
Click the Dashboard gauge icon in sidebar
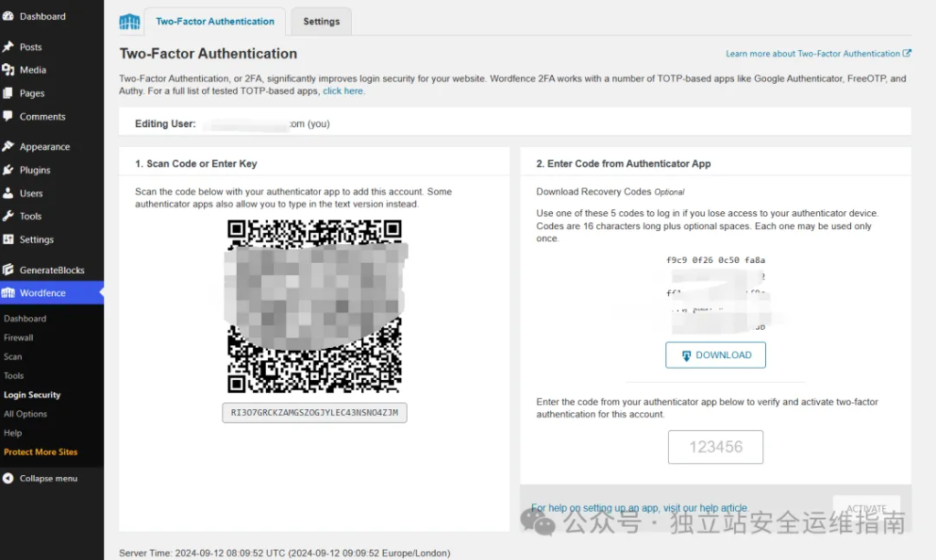pos(7,16)
